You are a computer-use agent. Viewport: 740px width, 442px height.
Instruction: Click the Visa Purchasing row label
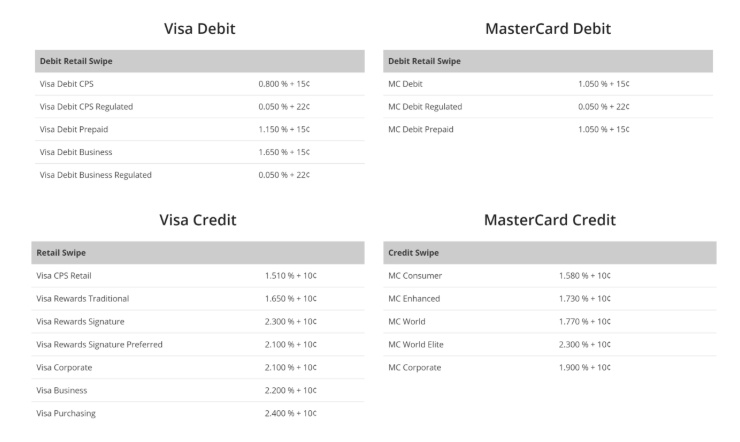coord(66,413)
